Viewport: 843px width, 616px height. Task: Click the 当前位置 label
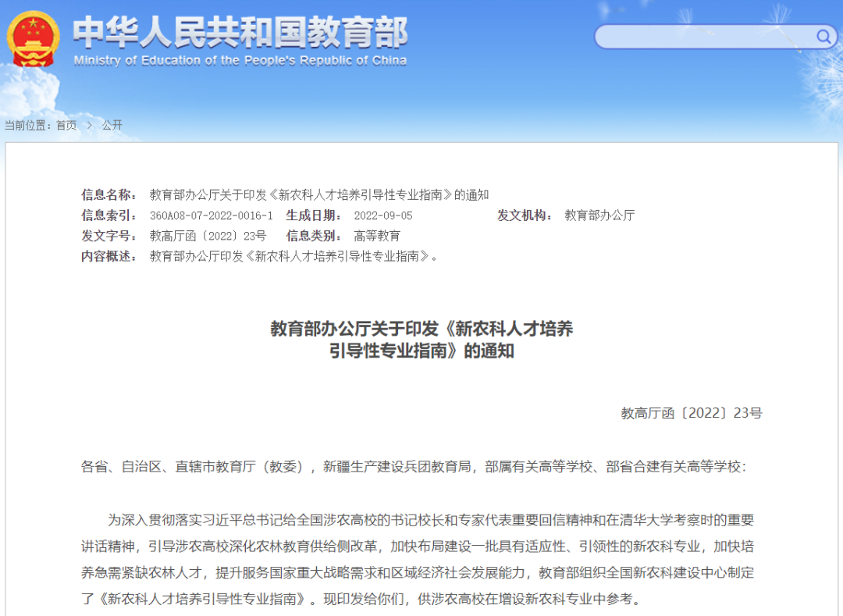point(28,125)
